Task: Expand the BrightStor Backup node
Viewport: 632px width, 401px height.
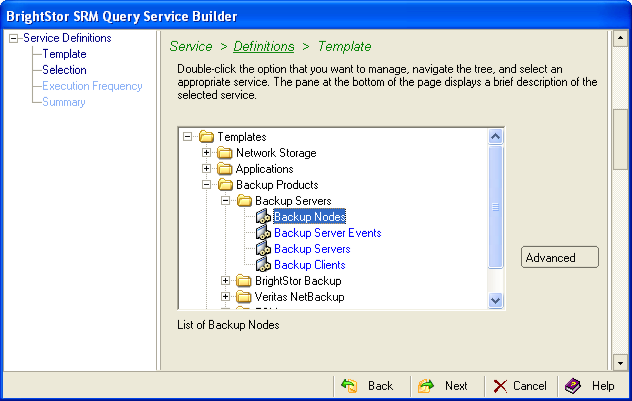Action: coord(225,280)
